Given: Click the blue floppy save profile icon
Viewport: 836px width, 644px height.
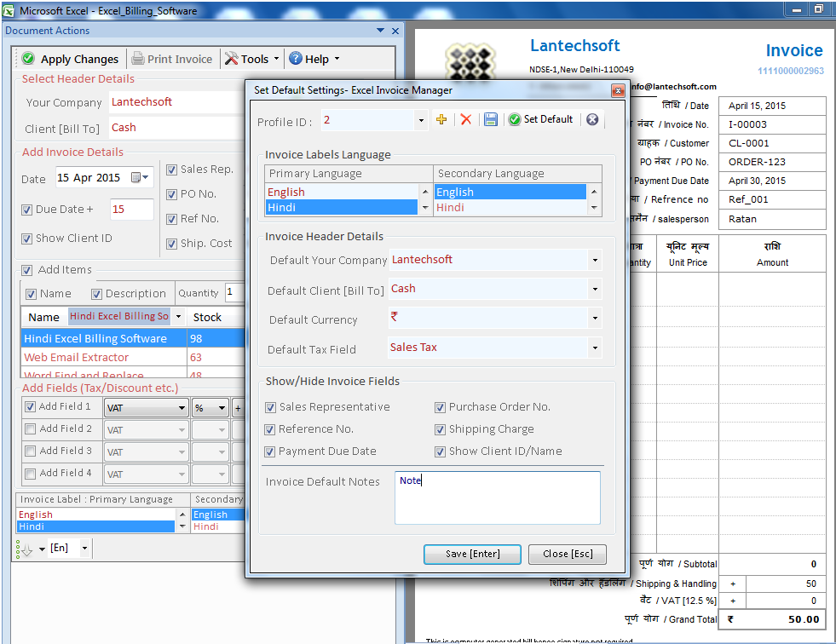Looking at the screenshot, I should (x=491, y=119).
